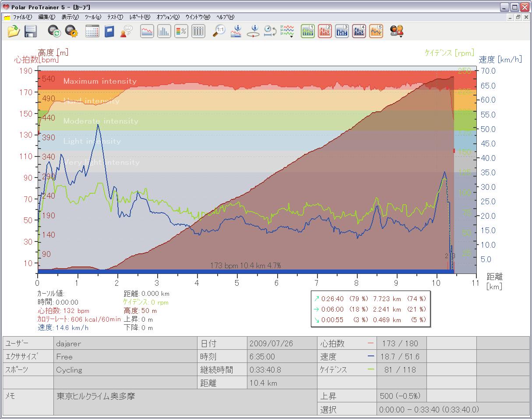Screen dimensions: 532x419
Task: Click the Free exercise field
Action: (125, 357)
